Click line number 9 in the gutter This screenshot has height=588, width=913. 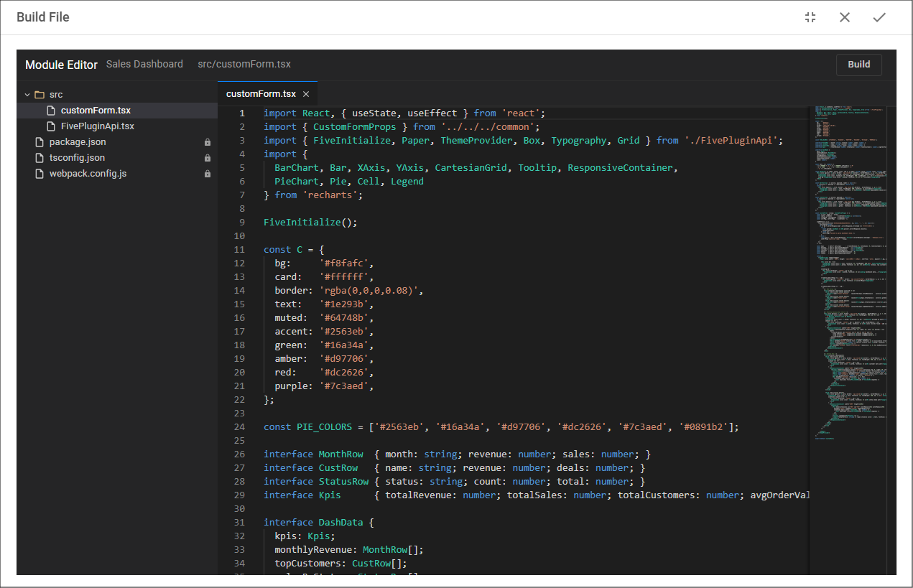pyautogui.click(x=242, y=223)
